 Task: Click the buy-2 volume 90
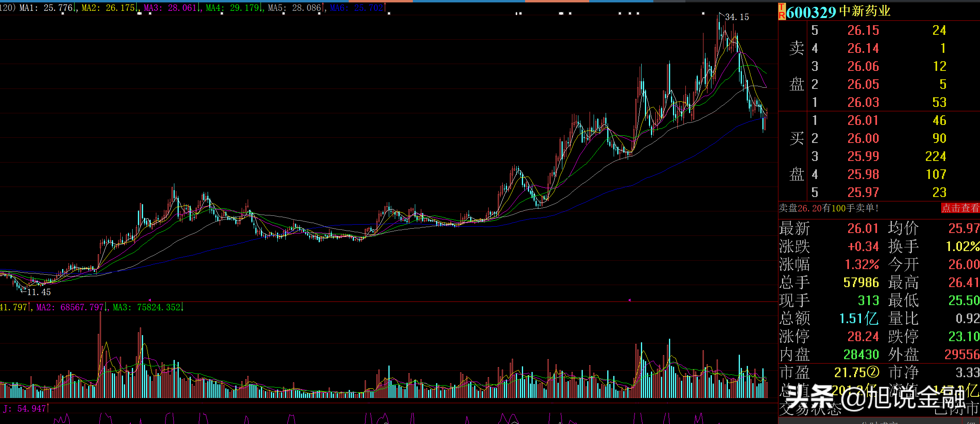[x=939, y=139]
